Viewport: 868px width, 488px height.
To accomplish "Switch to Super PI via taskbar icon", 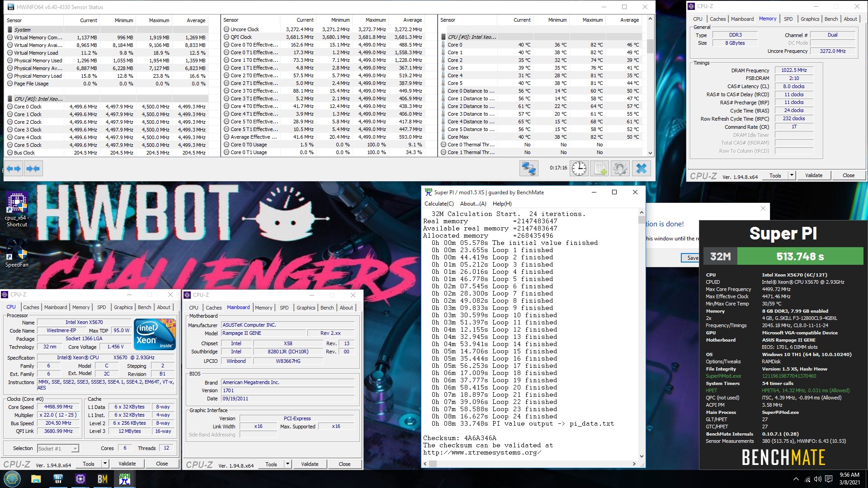I will (x=125, y=479).
